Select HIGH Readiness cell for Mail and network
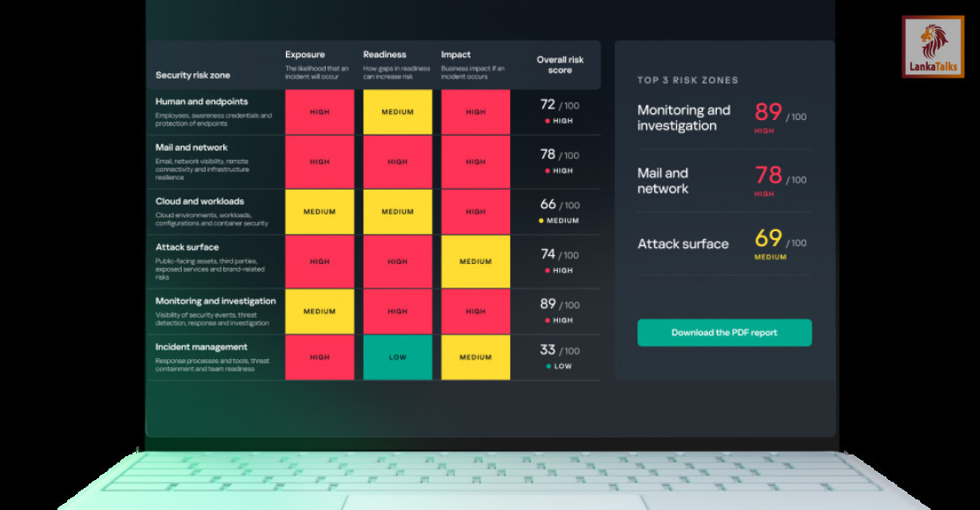 pyautogui.click(x=397, y=161)
